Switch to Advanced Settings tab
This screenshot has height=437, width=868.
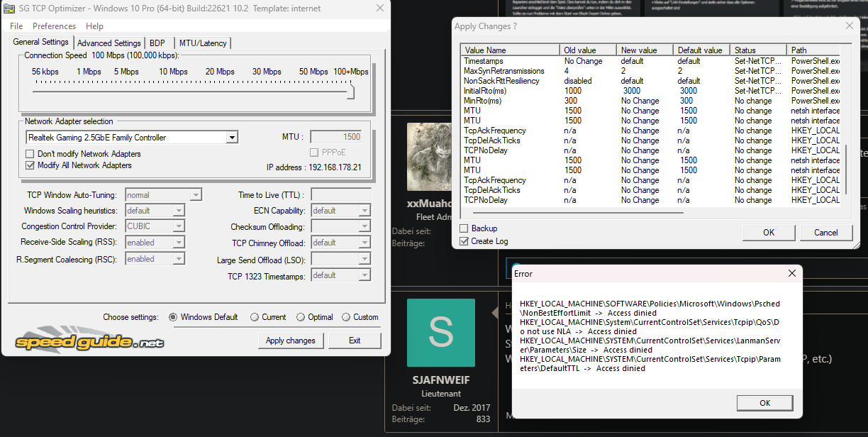(x=109, y=43)
